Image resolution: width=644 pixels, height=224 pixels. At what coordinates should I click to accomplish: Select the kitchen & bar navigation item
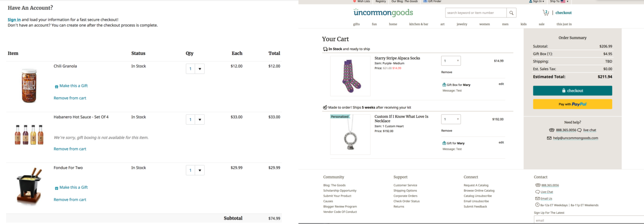(419, 24)
